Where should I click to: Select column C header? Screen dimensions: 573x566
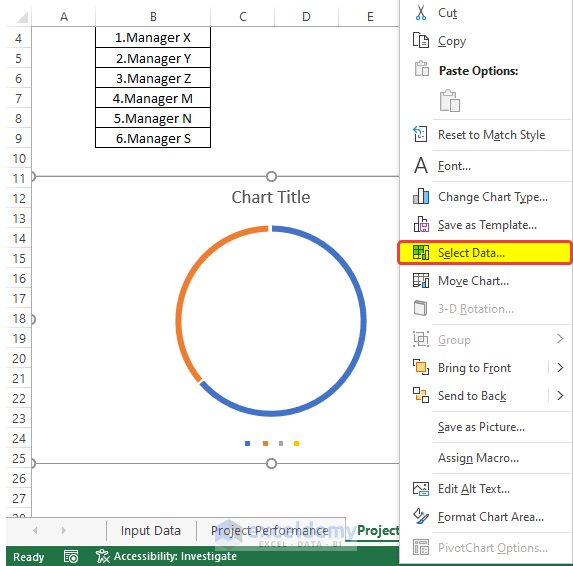pos(243,17)
